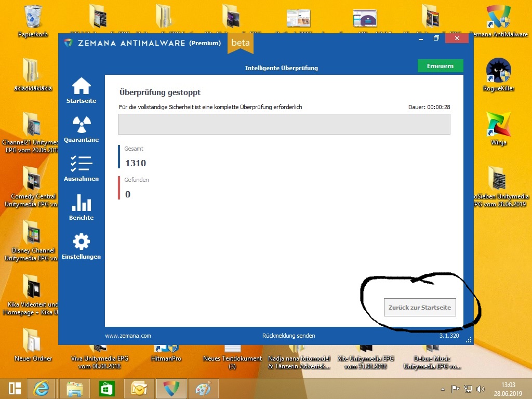The image size is (532, 399).
Task: Open Windows Store from taskbar
Action: click(x=107, y=389)
